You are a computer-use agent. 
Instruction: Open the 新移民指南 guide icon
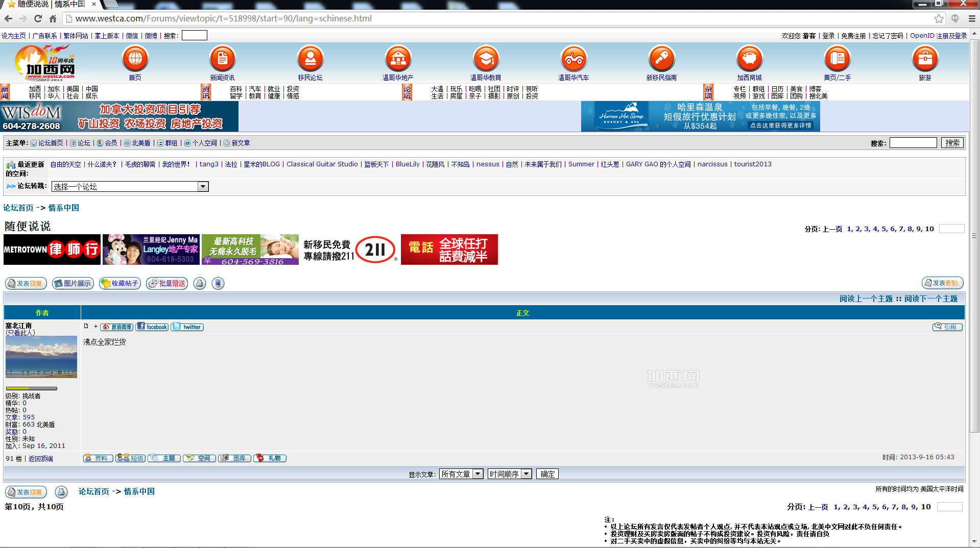661,59
